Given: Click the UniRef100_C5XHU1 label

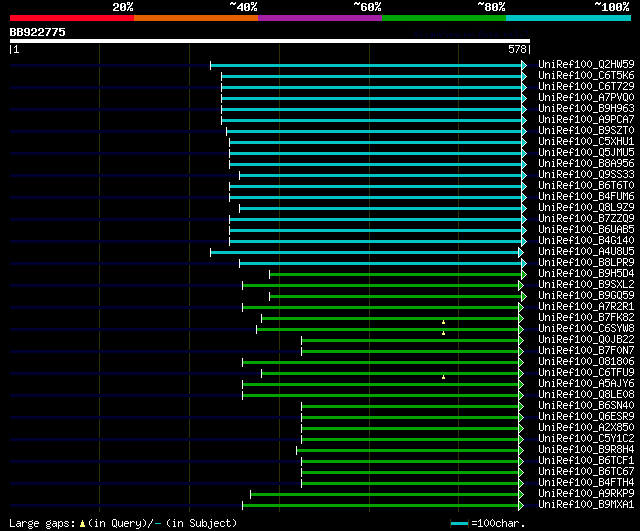Looking at the screenshot, I should click(586, 142).
